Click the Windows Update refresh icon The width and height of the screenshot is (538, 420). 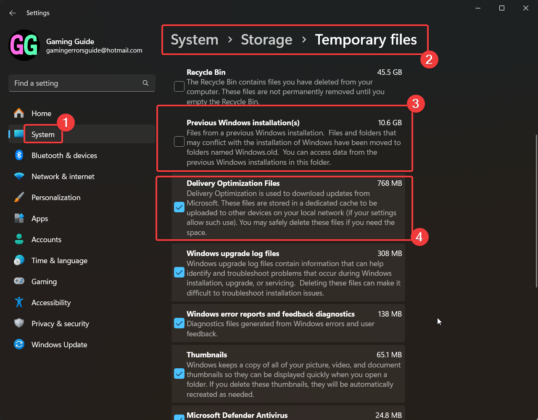[x=19, y=344]
